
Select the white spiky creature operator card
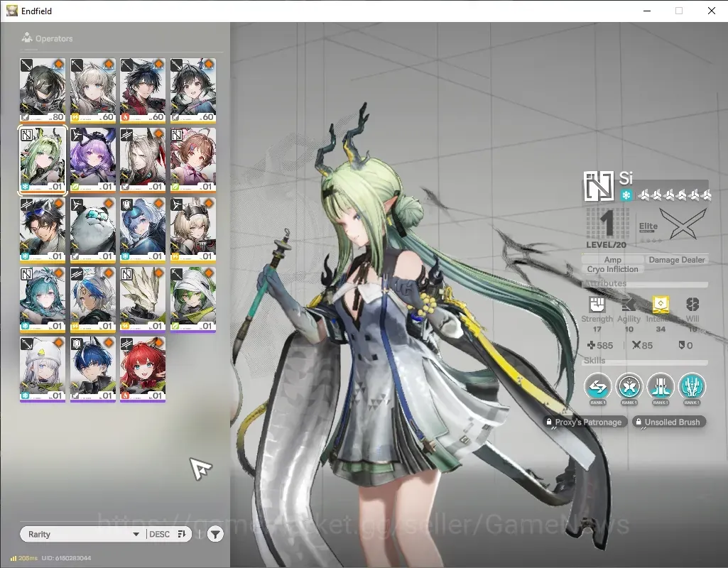click(x=143, y=300)
